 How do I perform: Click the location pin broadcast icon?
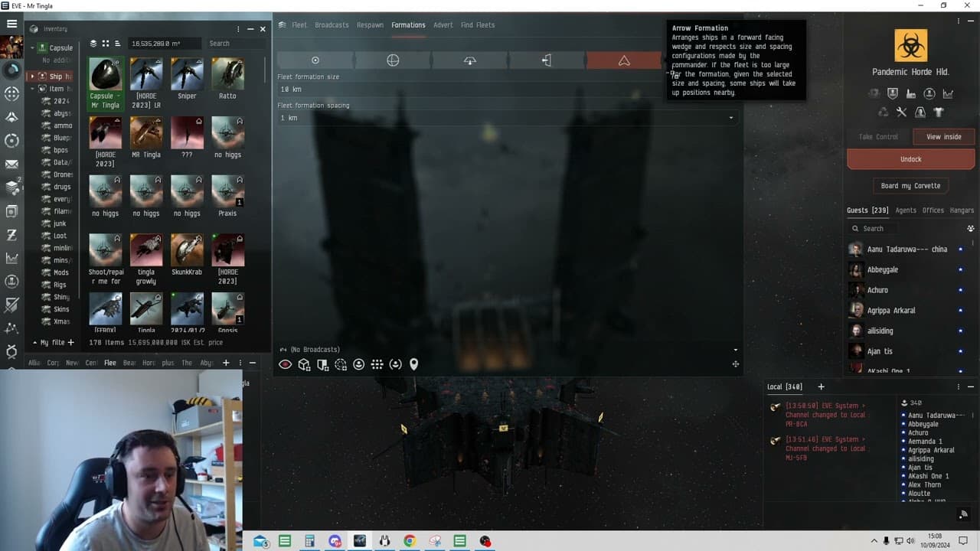414,364
